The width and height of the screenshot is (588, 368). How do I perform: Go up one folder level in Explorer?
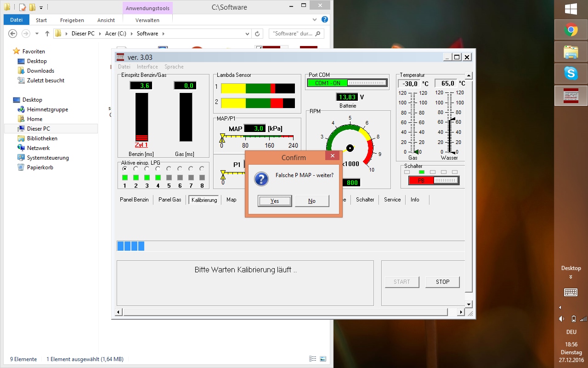tap(47, 34)
